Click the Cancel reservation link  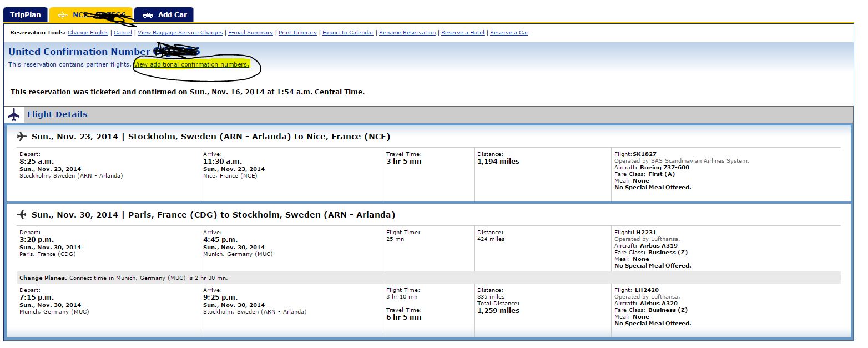tap(123, 33)
